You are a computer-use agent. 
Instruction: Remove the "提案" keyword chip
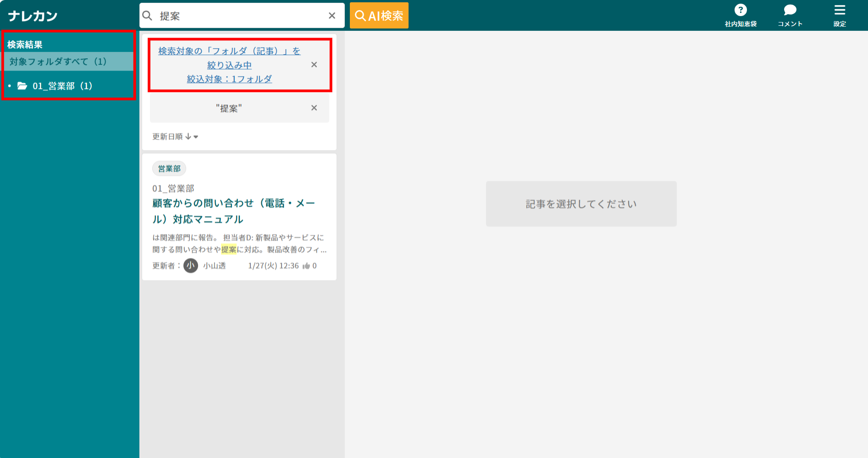[314, 108]
